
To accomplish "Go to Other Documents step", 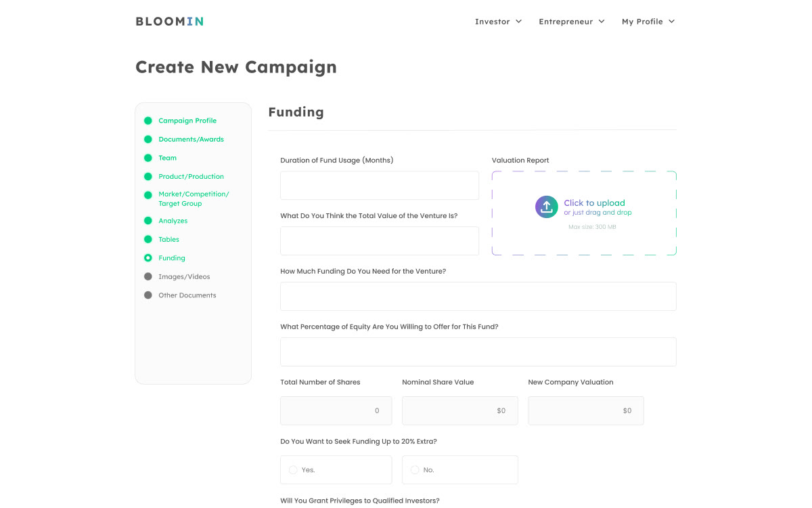I will [187, 295].
